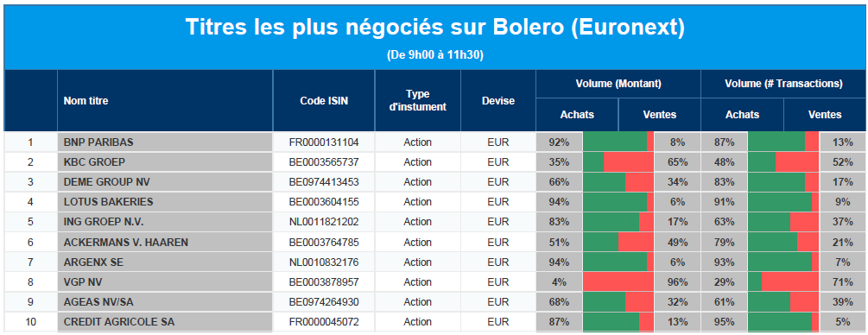Open the LOTUS BAKERIES title entry

tap(109, 202)
